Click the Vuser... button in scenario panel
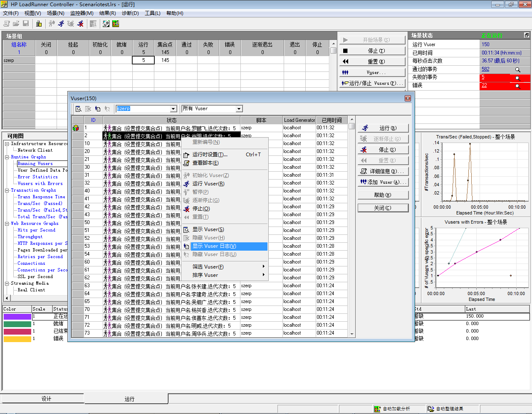The width and height of the screenshot is (532, 414). tap(372, 72)
